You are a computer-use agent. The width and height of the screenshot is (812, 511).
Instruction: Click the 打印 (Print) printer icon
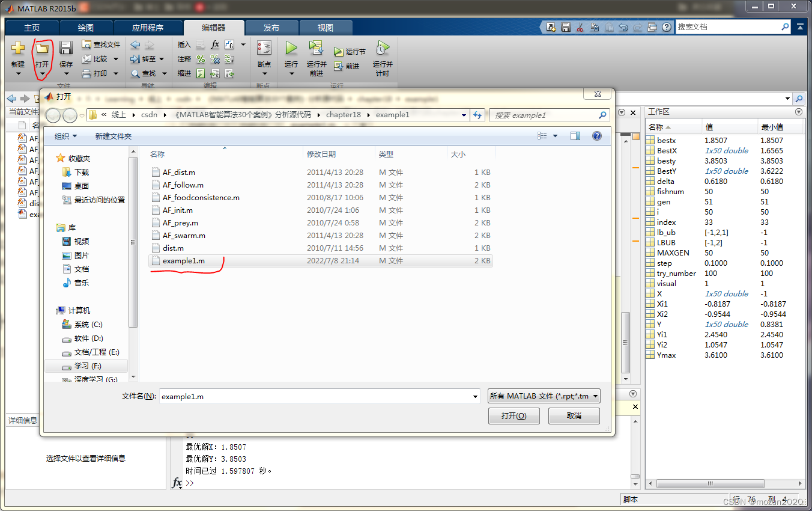tap(86, 73)
